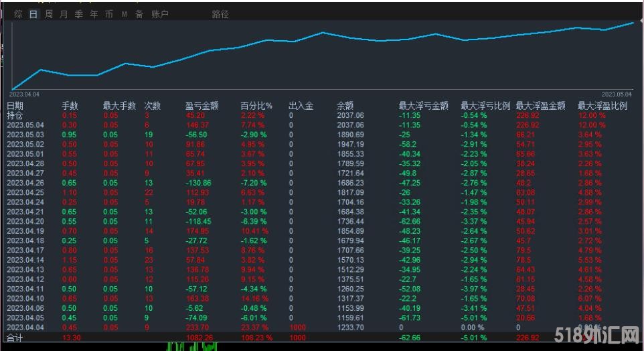Click the -7.20 % percentage cell

click(x=254, y=183)
